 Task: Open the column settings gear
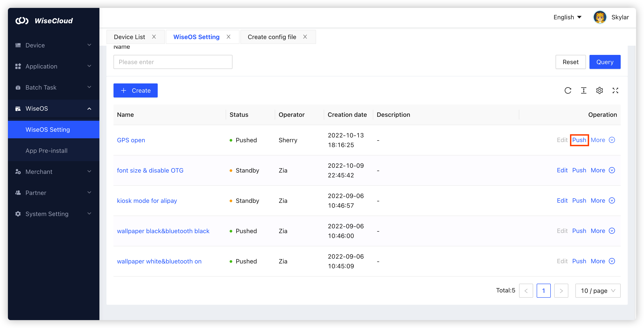pos(600,90)
